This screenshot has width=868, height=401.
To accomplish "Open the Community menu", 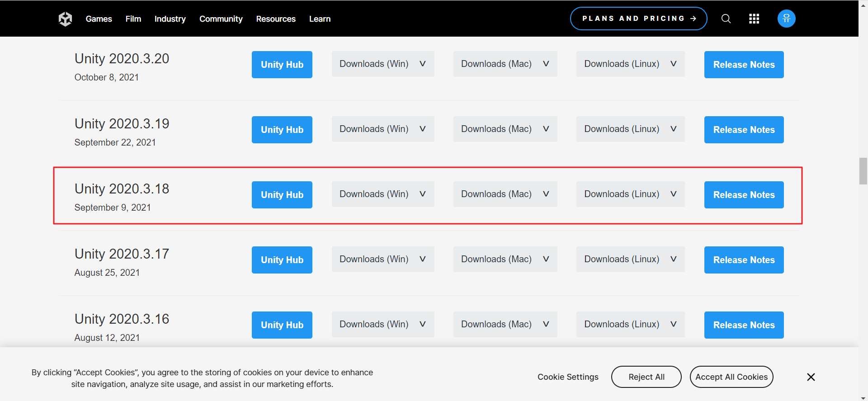I will 221,19.
